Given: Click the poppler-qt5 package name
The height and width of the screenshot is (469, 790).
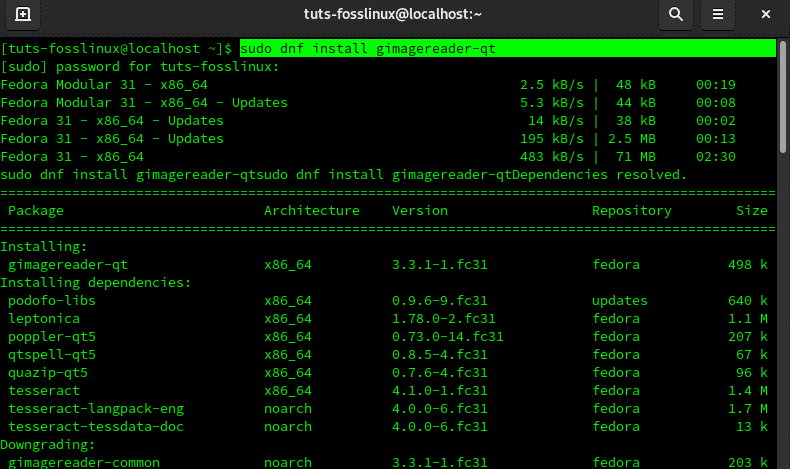Looking at the screenshot, I should pyautogui.click(x=52, y=337).
